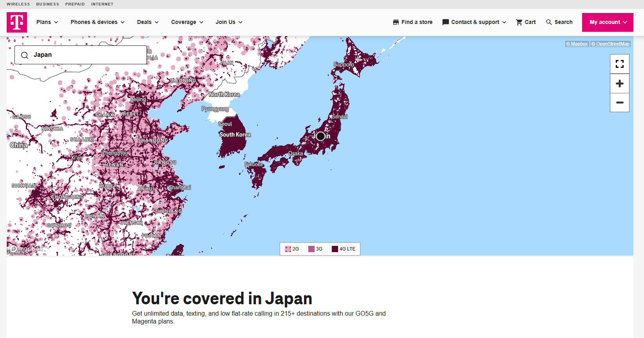Toggle fullscreen map view

[x=619, y=64]
